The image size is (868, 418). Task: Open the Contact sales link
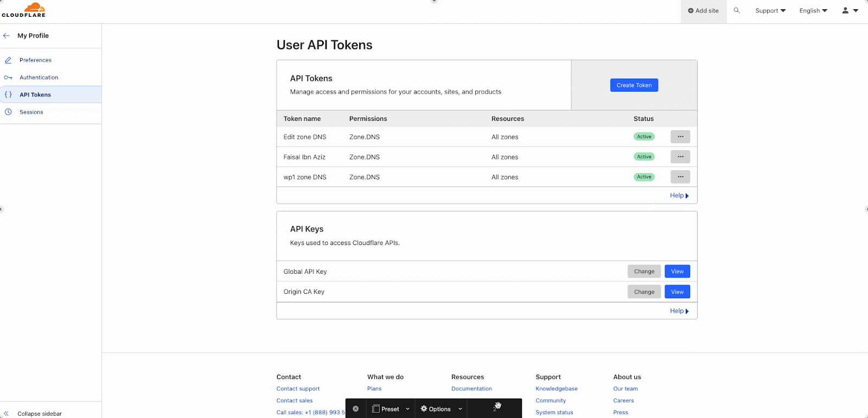(295, 401)
